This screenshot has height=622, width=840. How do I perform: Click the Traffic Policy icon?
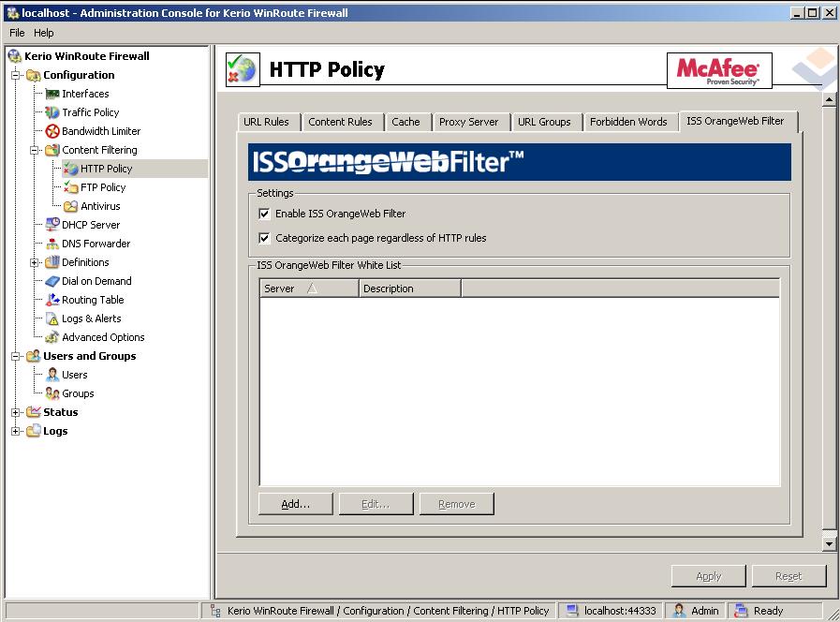[52, 112]
